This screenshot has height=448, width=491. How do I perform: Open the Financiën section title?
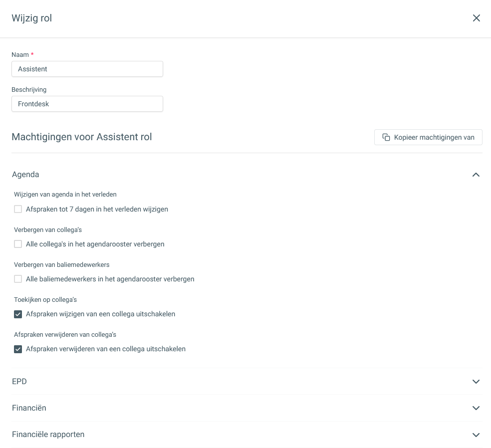pyautogui.click(x=29, y=408)
